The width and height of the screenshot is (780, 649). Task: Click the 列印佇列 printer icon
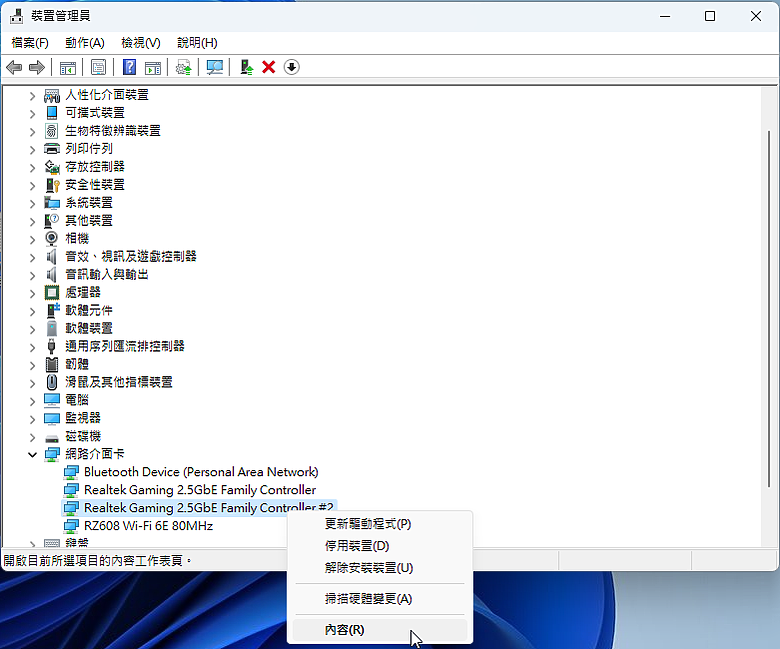coord(52,149)
